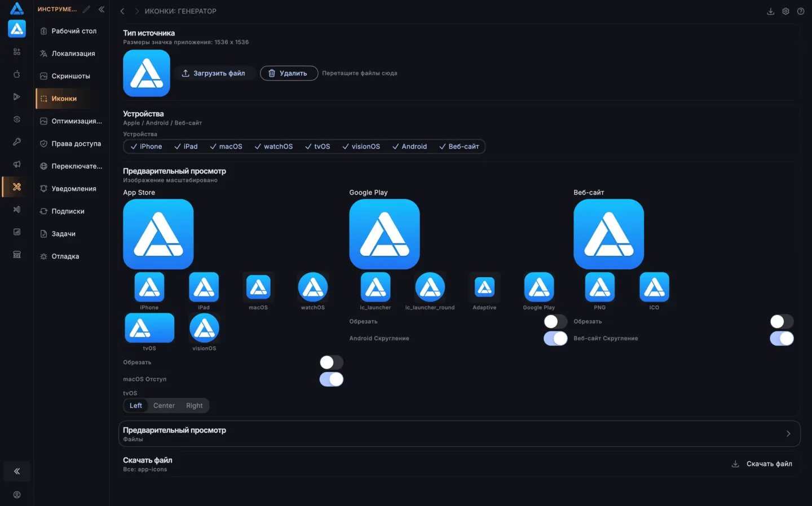Click the Загрузить файл upload button

coord(213,73)
